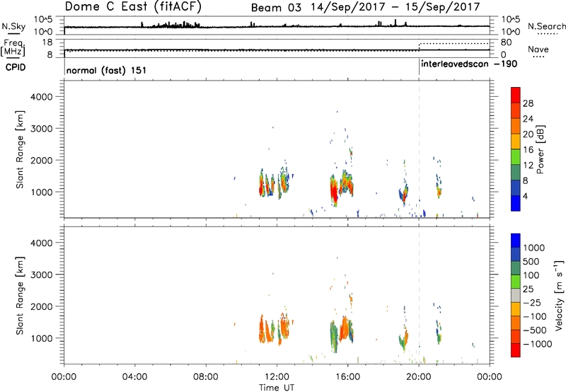Click 'interleavedscan -190' mode text
The width and height of the screenshot is (566, 392).
[469, 64]
